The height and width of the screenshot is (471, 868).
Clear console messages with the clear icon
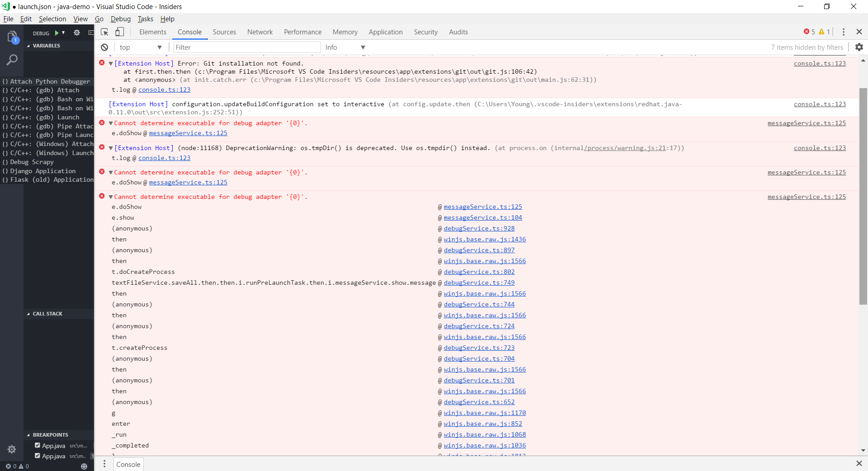point(104,47)
